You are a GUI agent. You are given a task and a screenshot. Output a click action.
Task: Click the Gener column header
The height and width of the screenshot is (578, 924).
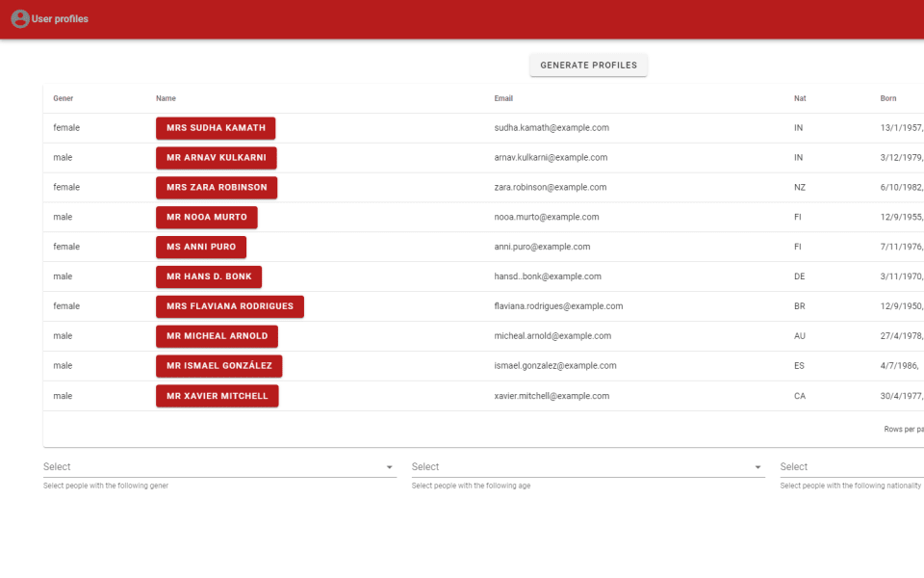point(64,98)
